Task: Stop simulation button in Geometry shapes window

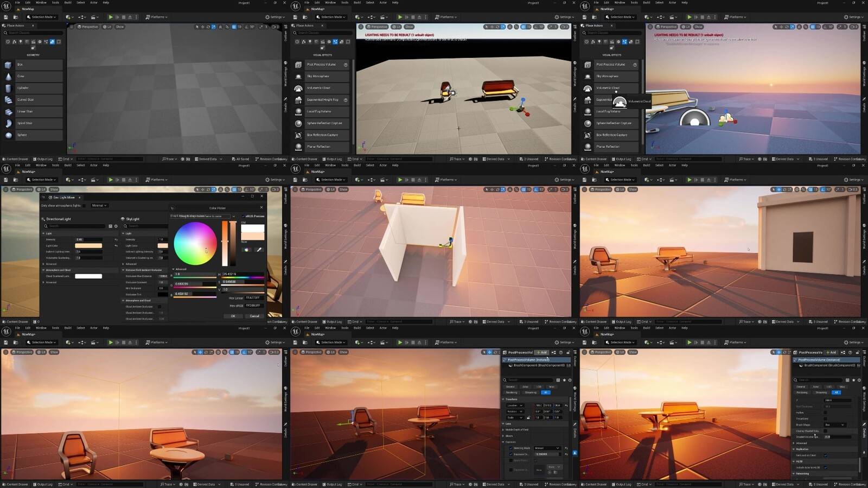Action: pyautogui.click(x=123, y=17)
